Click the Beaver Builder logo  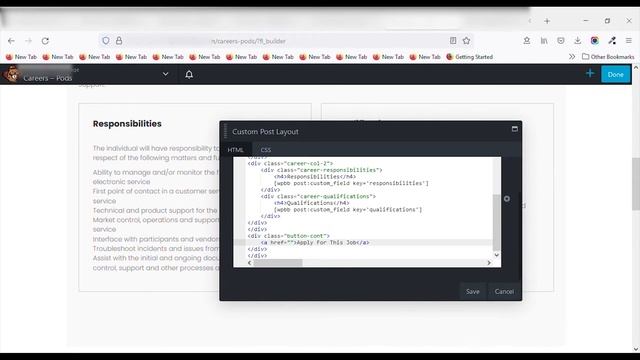[11, 74]
